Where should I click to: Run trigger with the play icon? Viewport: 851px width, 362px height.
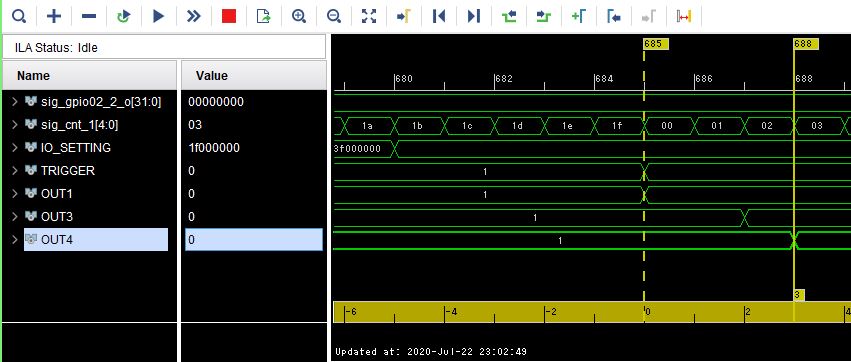click(158, 16)
